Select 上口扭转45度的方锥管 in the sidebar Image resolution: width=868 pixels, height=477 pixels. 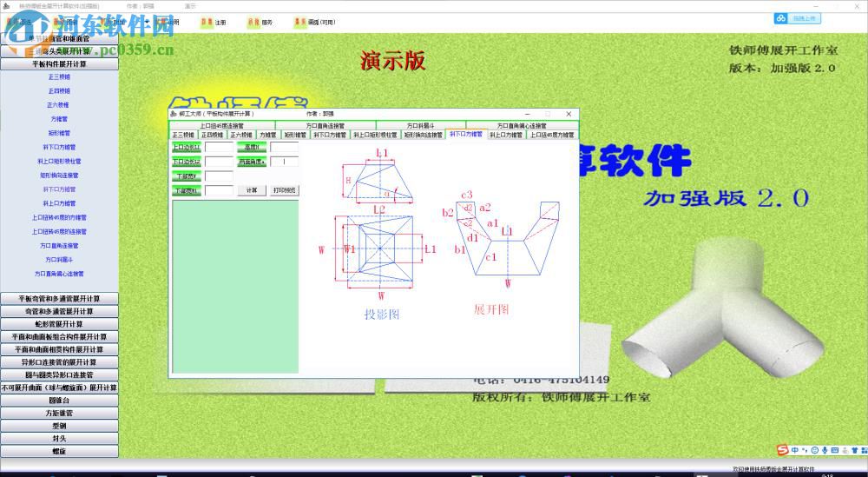pyautogui.click(x=59, y=218)
